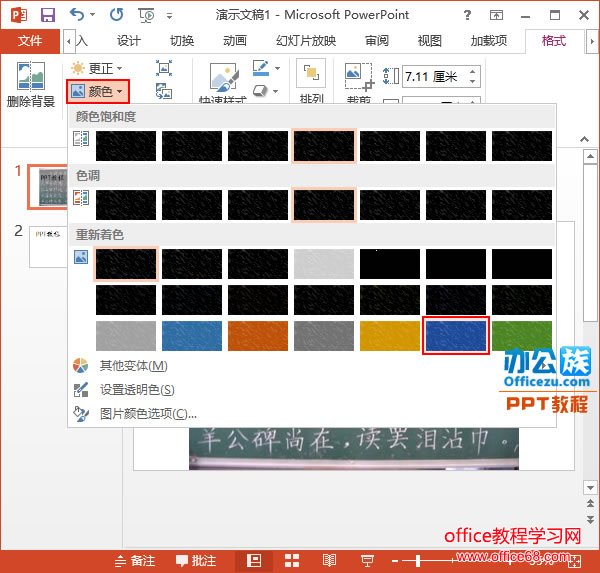Click the Crop (裁剪) picture icon
This screenshot has width=600, height=573.
click(x=357, y=78)
